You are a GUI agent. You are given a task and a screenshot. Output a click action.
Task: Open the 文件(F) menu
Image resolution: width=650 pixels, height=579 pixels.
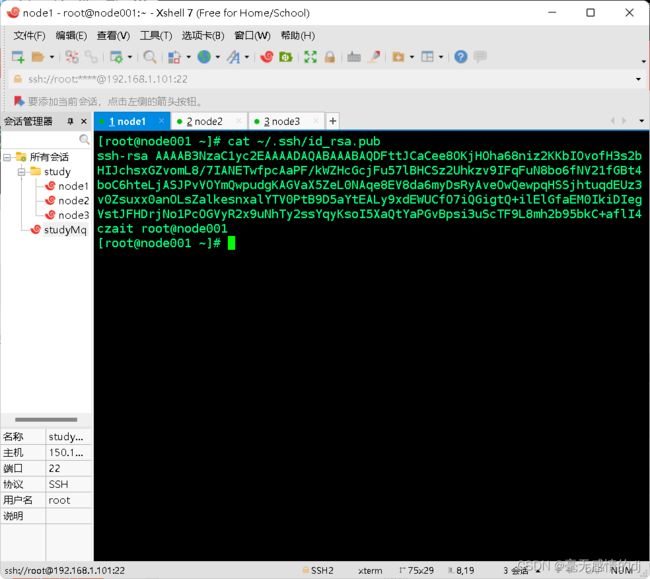(29, 36)
